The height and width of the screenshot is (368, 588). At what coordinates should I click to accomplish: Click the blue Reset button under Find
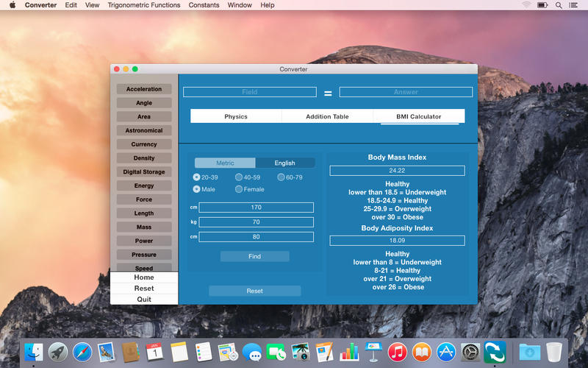coord(254,291)
